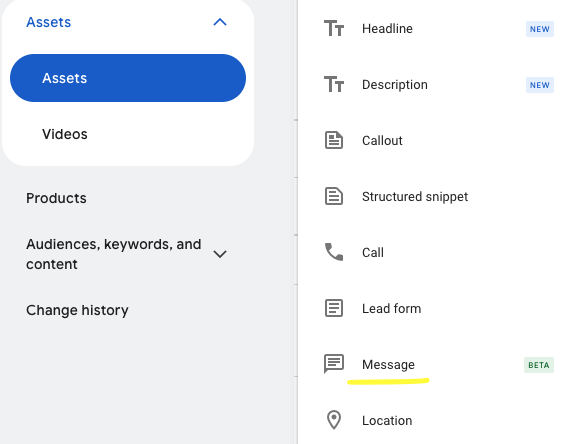Click the BETA badge beside Message
The height and width of the screenshot is (444, 578).
click(x=539, y=365)
